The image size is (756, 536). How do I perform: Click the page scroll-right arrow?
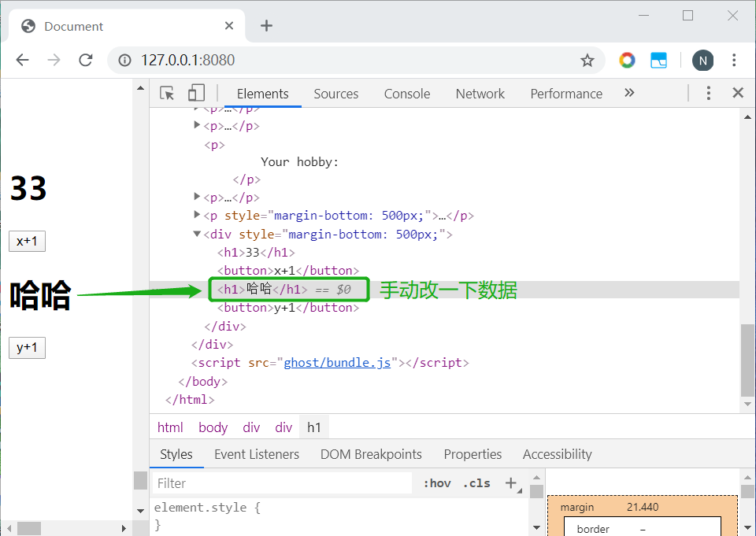tap(124, 528)
